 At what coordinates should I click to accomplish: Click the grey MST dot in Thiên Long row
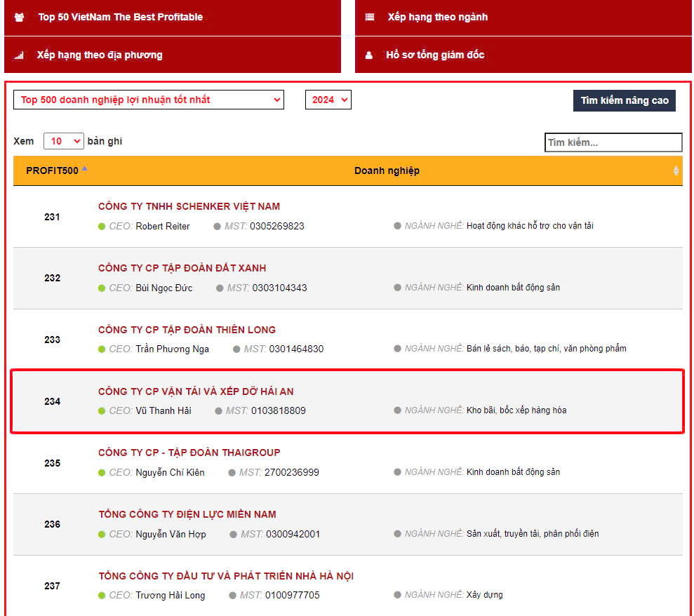point(236,349)
